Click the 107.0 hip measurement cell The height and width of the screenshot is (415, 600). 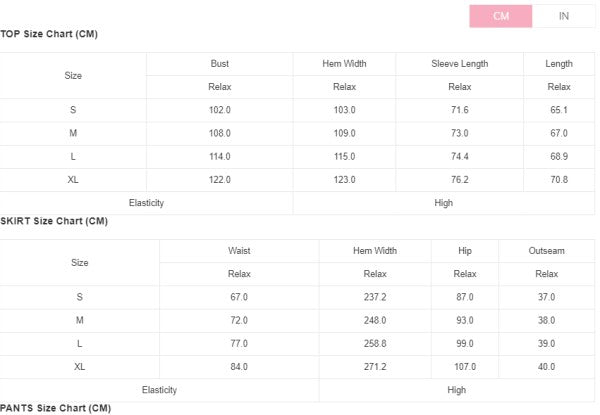[465, 367]
